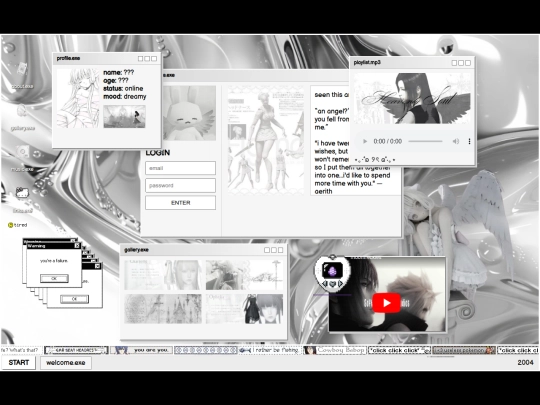Mute the playlist.mp3 volume speaker icon
The width and height of the screenshot is (540, 405).
pos(456,141)
